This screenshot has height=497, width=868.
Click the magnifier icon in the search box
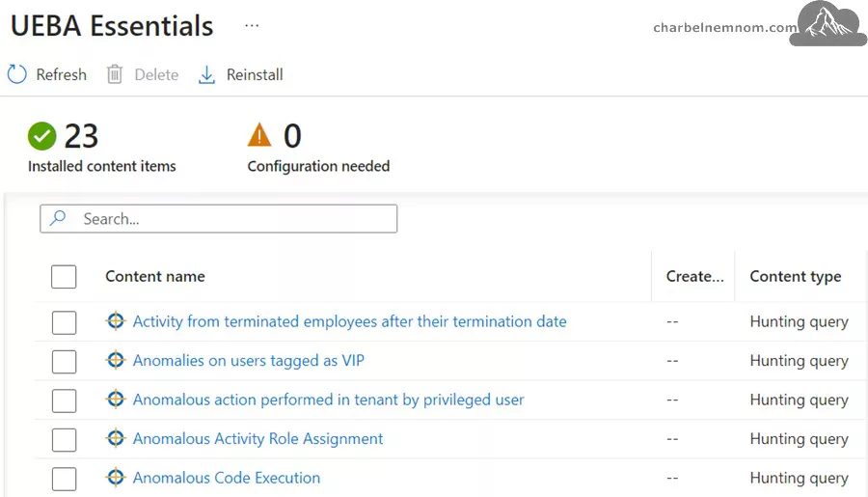(58, 218)
